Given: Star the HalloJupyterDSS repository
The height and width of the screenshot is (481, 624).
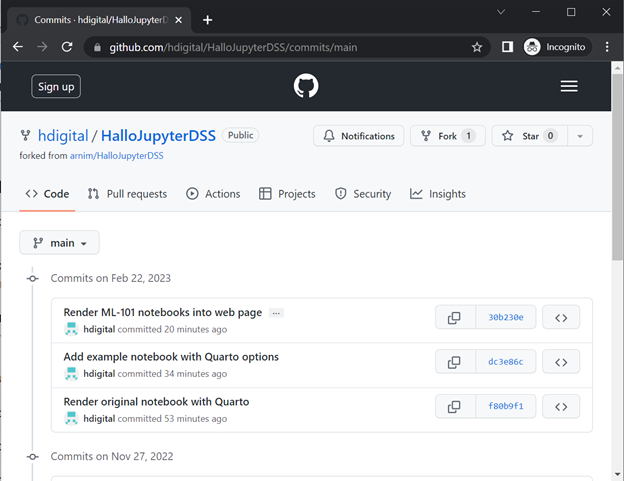Looking at the screenshot, I should tap(530, 136).
